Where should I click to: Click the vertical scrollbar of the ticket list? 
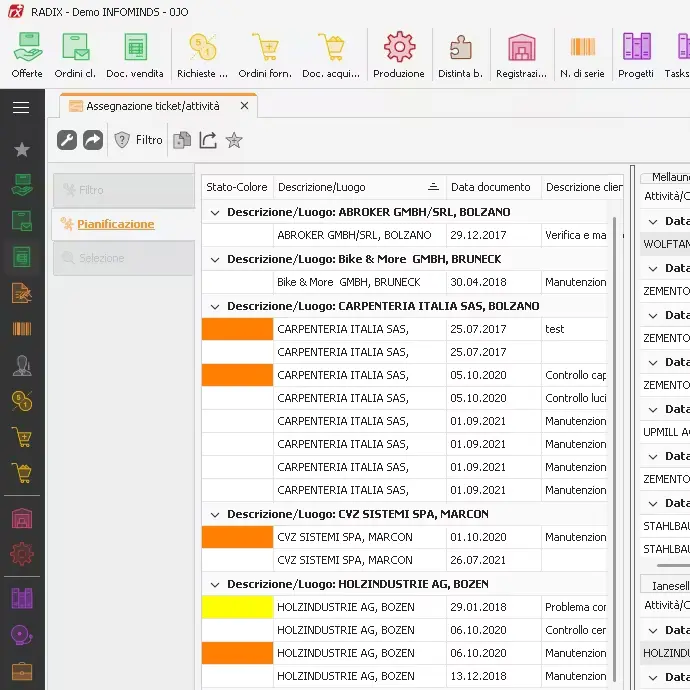614,449
